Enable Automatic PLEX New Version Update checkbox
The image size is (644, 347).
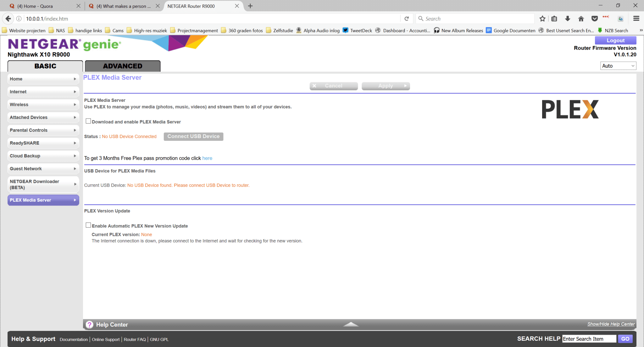click(88, 225)
